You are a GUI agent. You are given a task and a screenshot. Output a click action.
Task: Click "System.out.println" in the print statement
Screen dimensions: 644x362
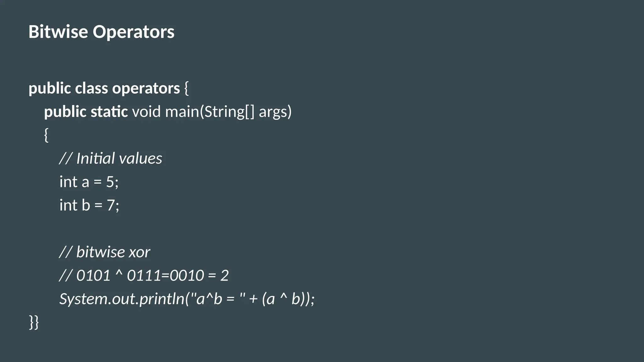click(x=122, y=299)
